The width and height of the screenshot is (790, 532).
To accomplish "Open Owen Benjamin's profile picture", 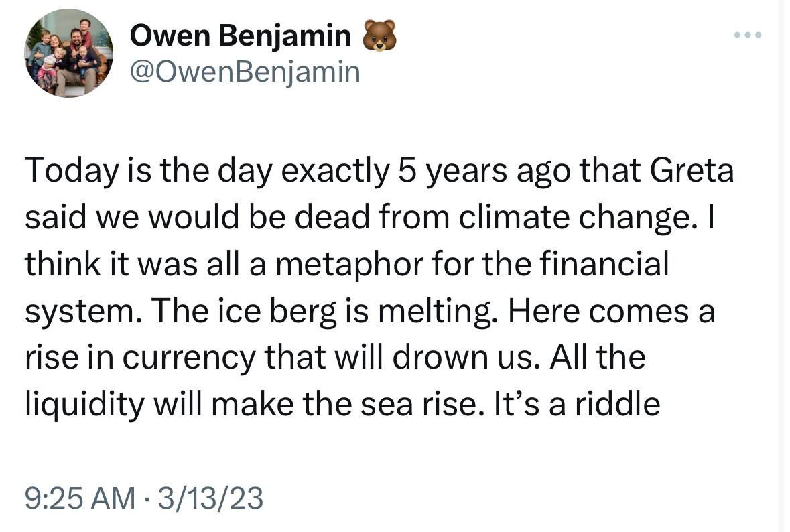I will click(68, 53).
